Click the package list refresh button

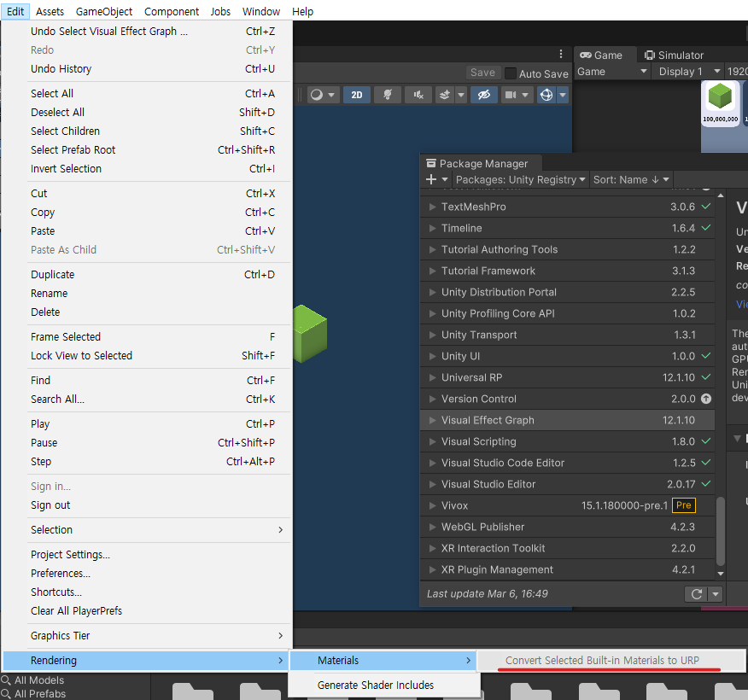(696, 594)
